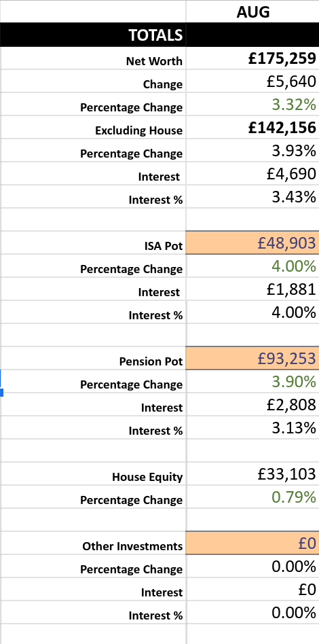Viewport: 319px width, 644px height.
Task: Select the ISA interest value £1,881
Action: [252, 289]
